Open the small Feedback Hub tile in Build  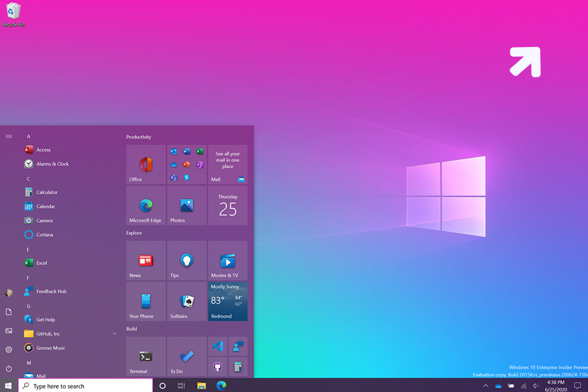click(238, 346)
